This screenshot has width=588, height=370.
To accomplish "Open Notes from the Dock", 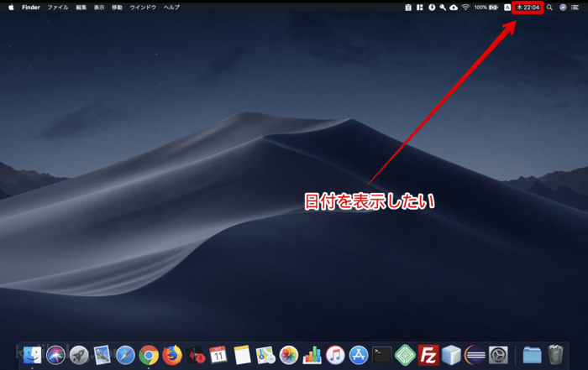I will [x=242, y=355].
